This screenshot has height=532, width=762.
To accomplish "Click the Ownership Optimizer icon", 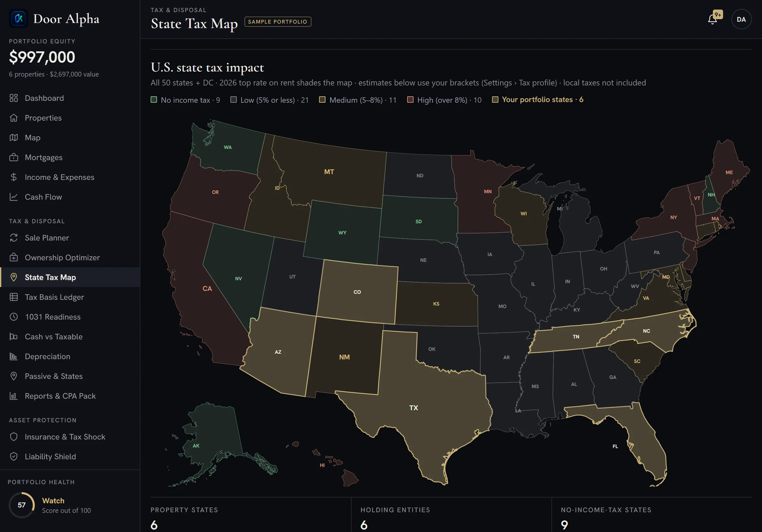I will pos(14,257).
